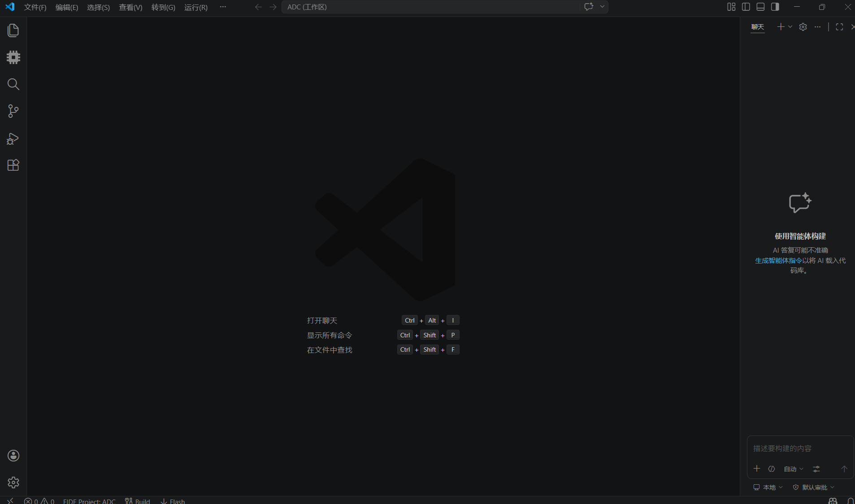This screenshot has height=504, width=855.
Task: Expand the 默认审批 approval dropdown
Action: pos(814,487)
